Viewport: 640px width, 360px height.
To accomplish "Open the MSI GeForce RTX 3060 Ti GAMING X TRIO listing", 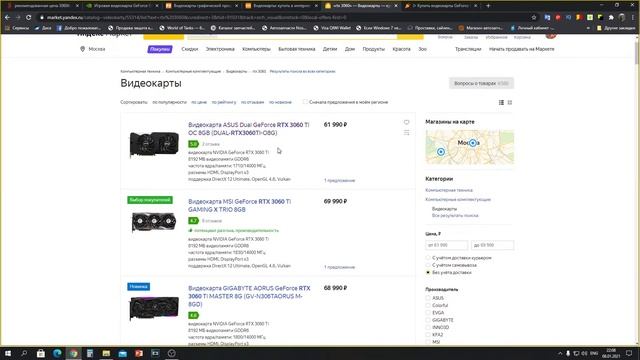I will (240, 205).
